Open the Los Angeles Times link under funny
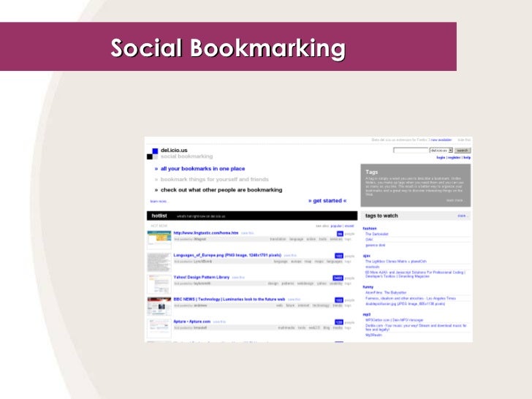Image resolution: width=532 pixels, height=399 pixels. pos(411,298)
